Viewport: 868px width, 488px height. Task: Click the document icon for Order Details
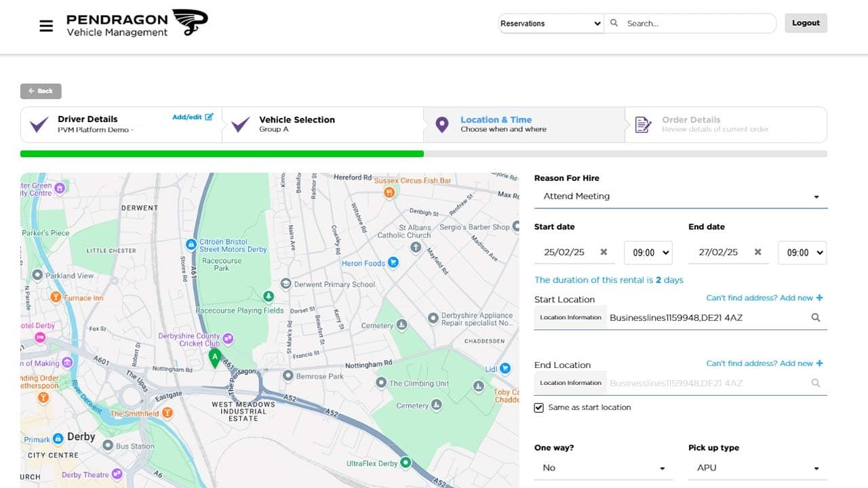tap(643, 124)
